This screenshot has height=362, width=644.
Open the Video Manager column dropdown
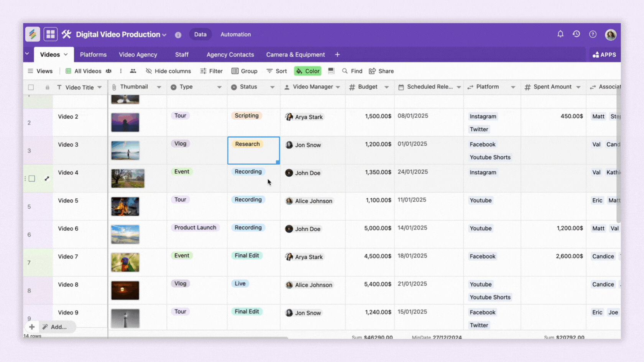338,87
